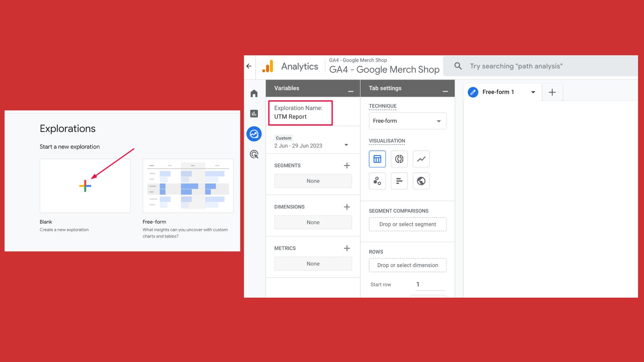
Task: Collapse the Variables panel
Action: point(351,91)
